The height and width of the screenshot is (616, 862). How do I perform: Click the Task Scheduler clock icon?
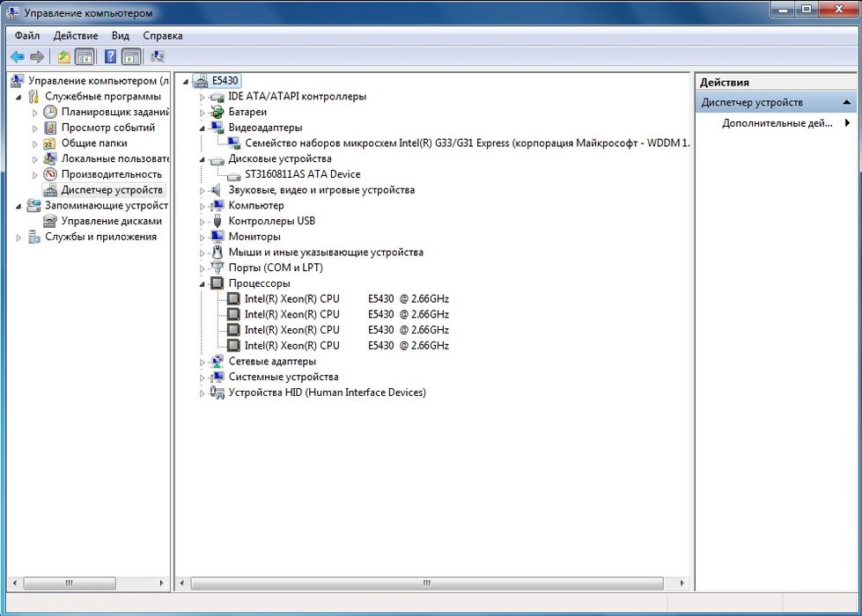click(50, 112)
